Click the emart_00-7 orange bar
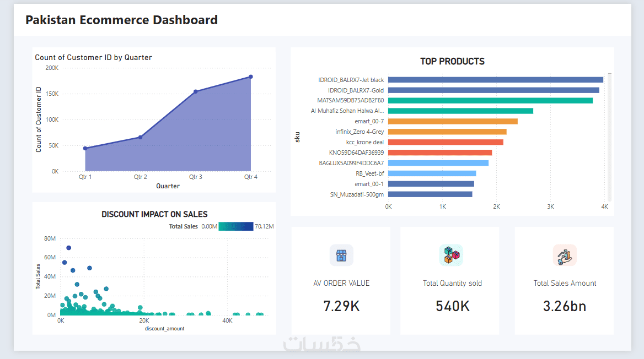Screen dimensions: 644x359 tap(453, 121)
